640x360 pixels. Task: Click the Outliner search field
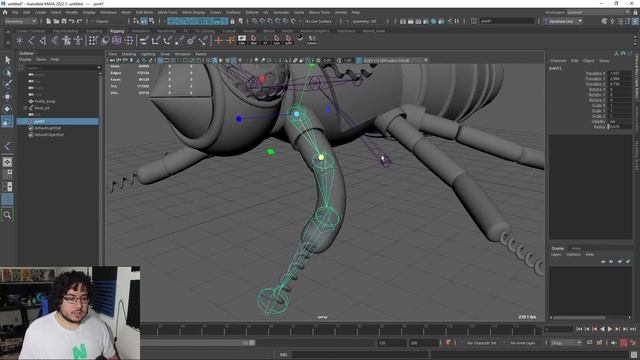60,68
